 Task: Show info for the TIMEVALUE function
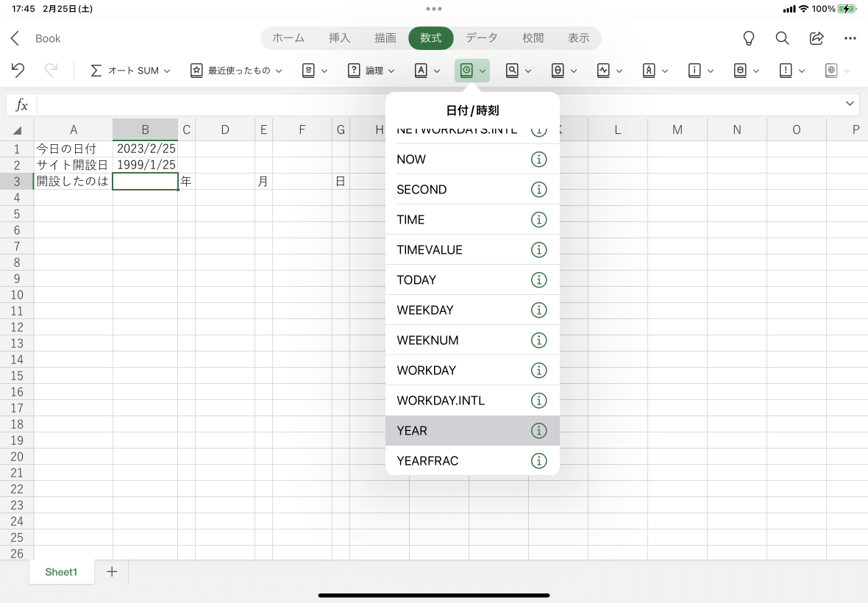coord(538,249)
